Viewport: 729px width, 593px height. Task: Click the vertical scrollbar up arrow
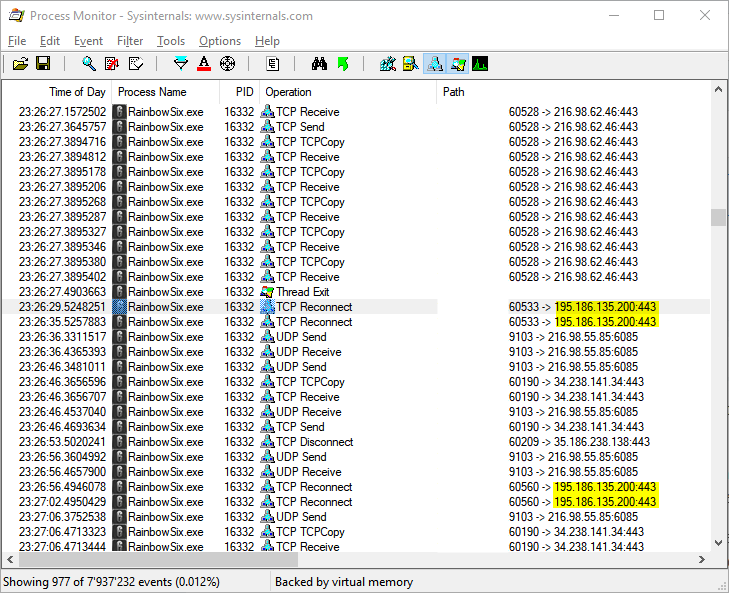(718, 89)
